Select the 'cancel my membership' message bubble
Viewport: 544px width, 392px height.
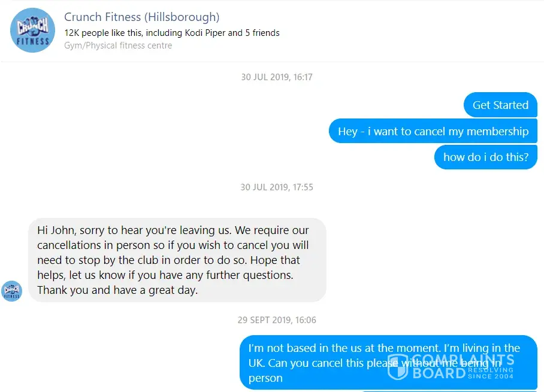[433, 131]
